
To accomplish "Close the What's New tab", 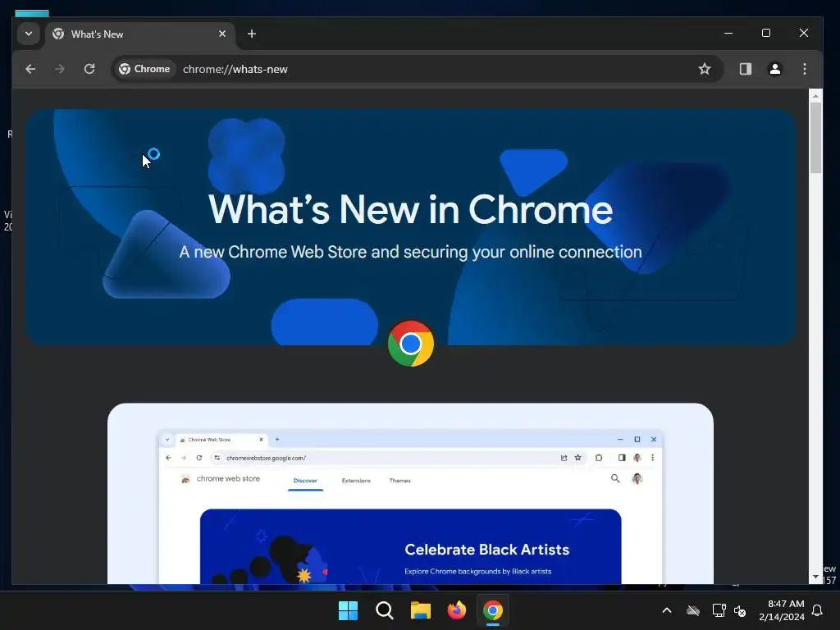I will coord(222,34).
